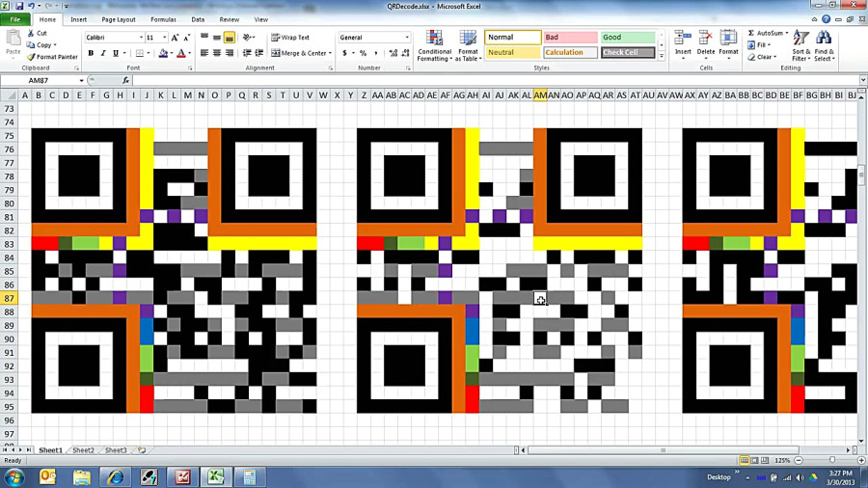Screen dimensions: 868x488
Task: Open the AutoSum dropdown arrow
Action: [x=787, y=33]
